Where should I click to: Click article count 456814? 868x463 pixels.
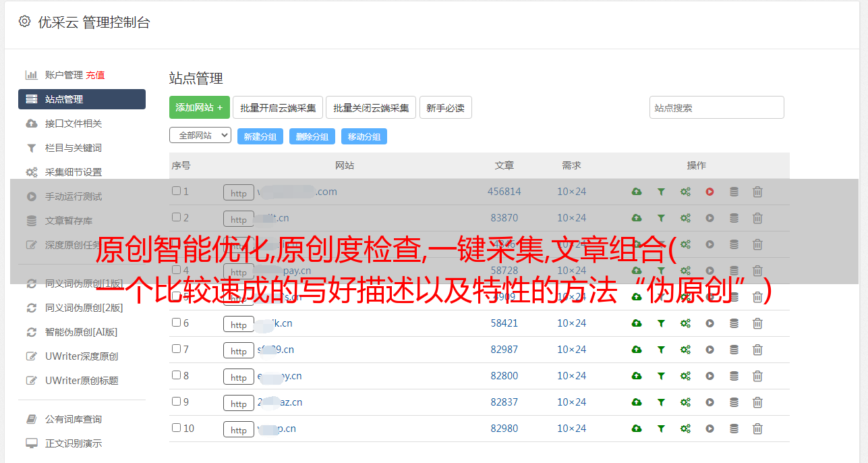click(504, 192)
